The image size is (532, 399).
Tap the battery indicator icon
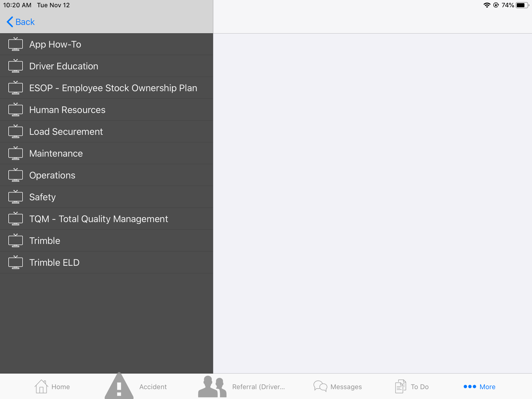(x=522, y=5)
